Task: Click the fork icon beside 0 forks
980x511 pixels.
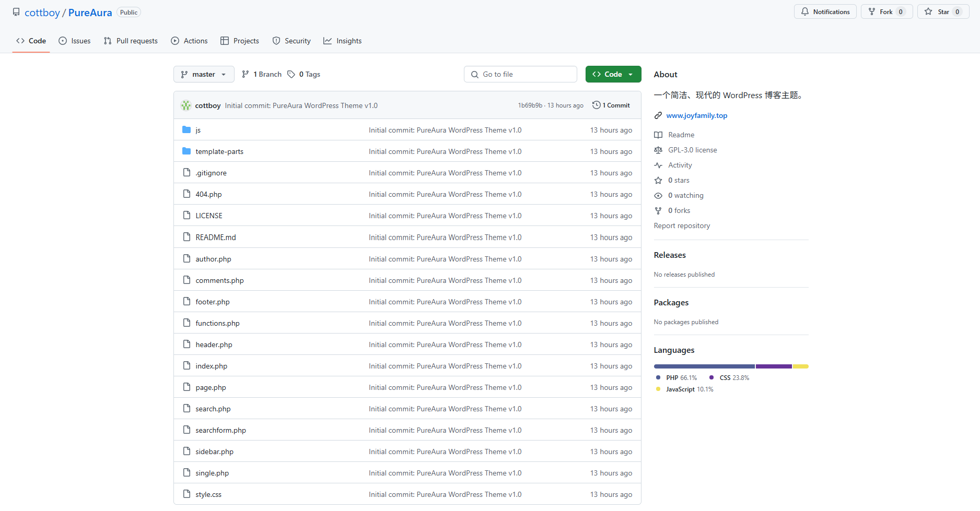Action: coord(658,210)
